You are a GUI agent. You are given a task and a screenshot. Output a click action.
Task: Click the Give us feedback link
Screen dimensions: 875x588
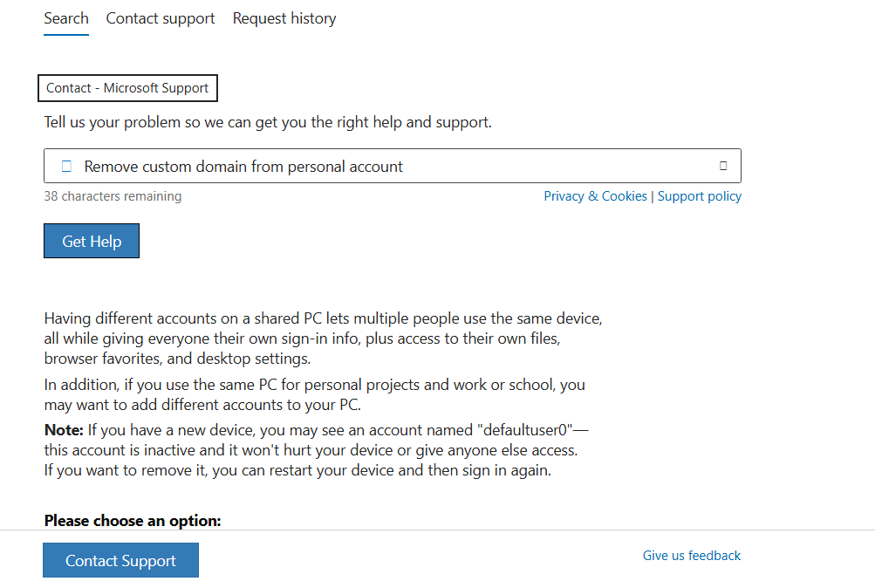click(x=692, y=556)
